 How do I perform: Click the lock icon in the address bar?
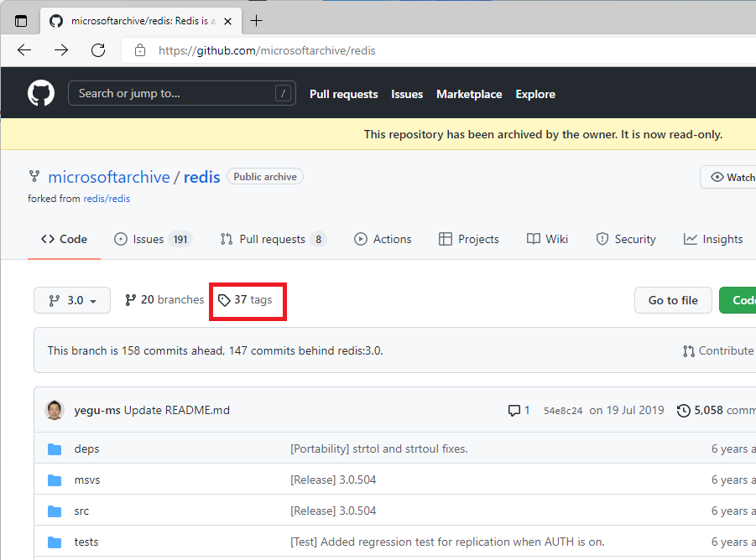[x=140, y=50]
